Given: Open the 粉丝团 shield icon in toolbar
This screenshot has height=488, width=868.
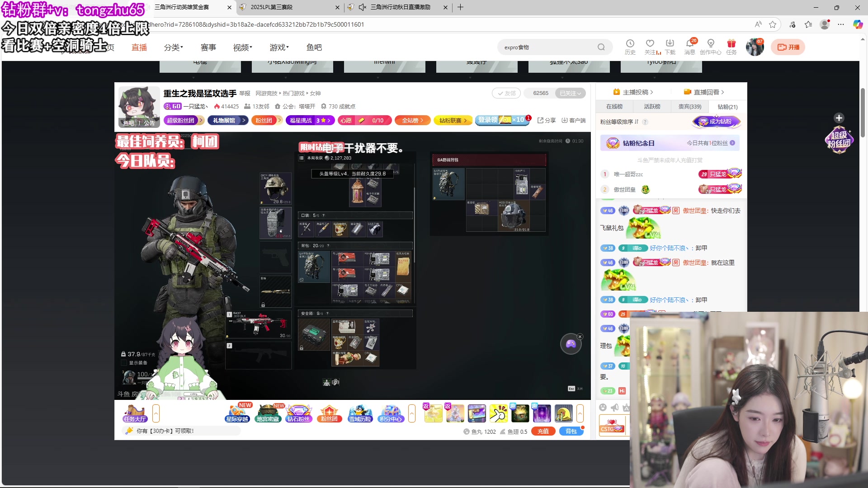Looking at the screenshot, I should pyautogui.click(x=330, y=413).
